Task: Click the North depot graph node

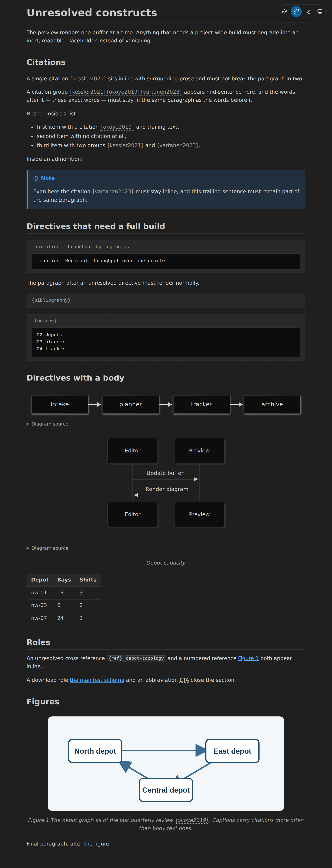Action: pyautogui.click(x=95, y=751)
